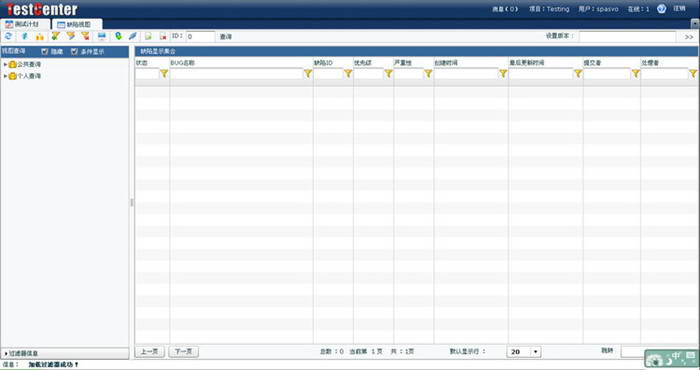
Task: Click the filter funnel in the 处理者 column
Action: 693,74
